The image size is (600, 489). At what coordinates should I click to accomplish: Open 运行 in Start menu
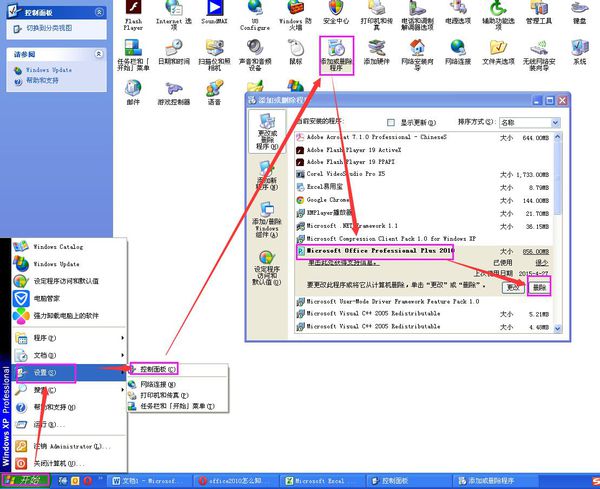pyautogui.click(x=69, y=424)
